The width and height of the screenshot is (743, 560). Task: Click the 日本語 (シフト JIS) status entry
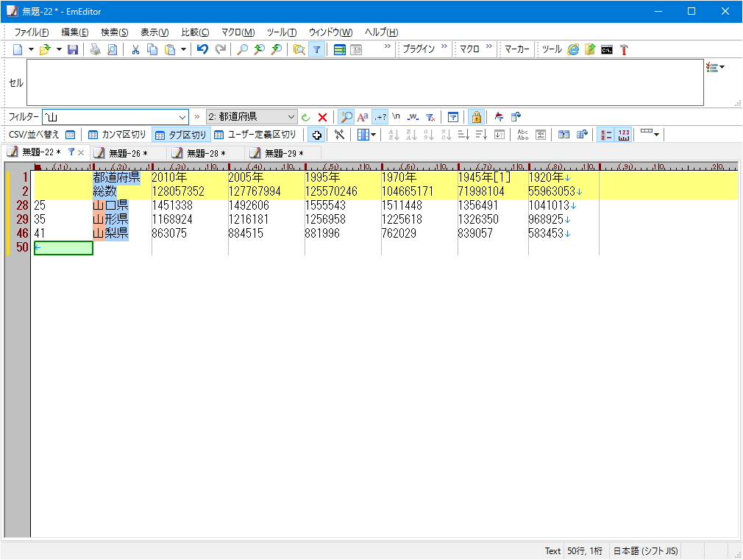click(x=645, y=551)
